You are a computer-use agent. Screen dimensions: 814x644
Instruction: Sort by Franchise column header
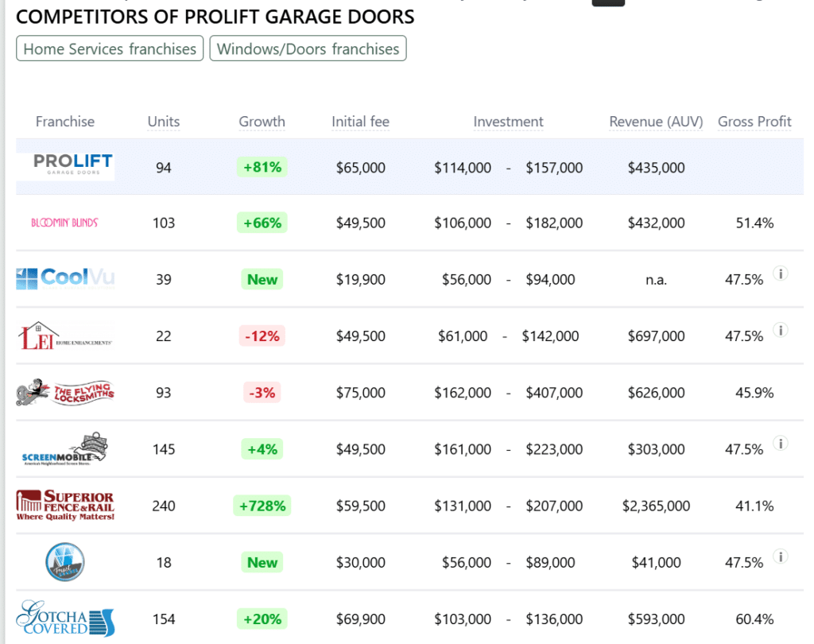[x=65, y=122]
